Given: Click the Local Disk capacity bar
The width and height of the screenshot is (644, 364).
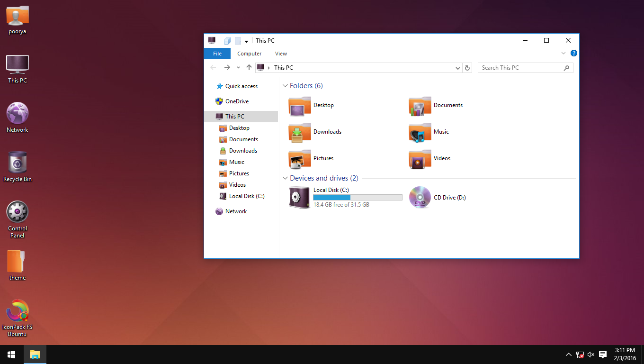Looking at the screenshot, I should (x=358, y=197).
